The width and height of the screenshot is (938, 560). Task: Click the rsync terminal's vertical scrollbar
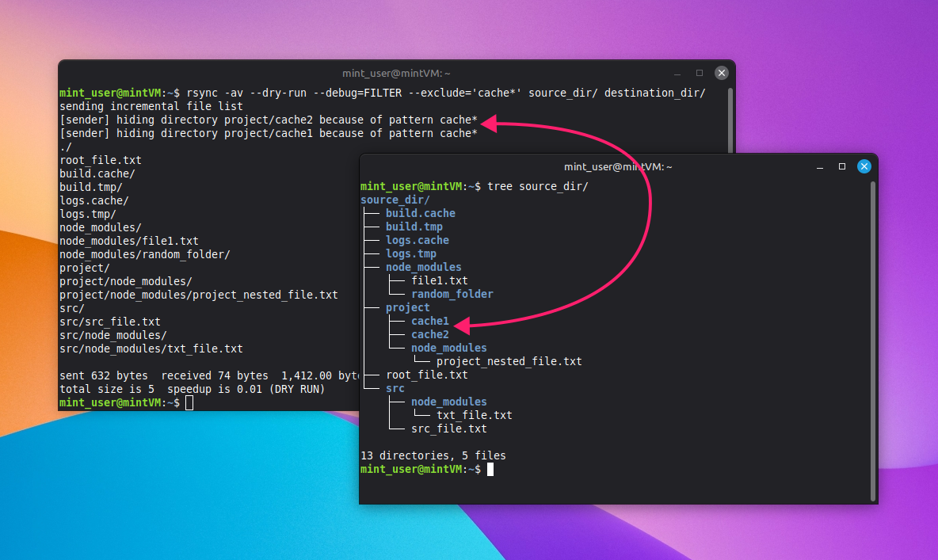pyautogui.click(x=730, y=120)
